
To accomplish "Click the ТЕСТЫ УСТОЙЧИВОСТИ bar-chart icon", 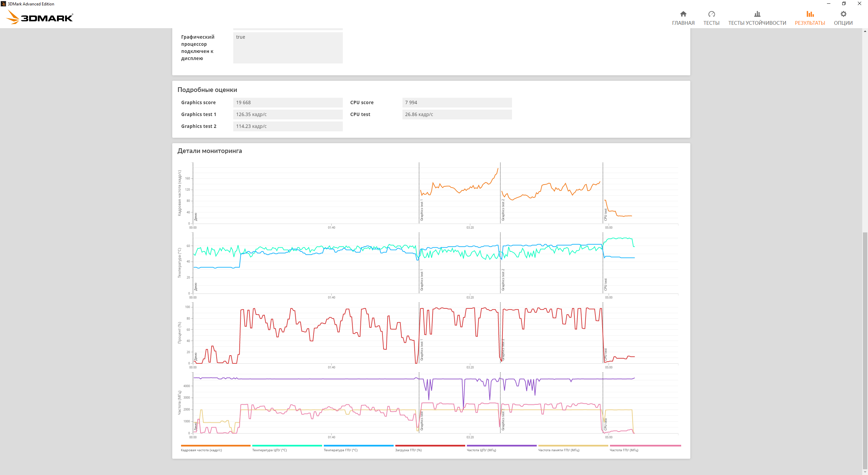I will pyautogui.click(x=757, y=14).
